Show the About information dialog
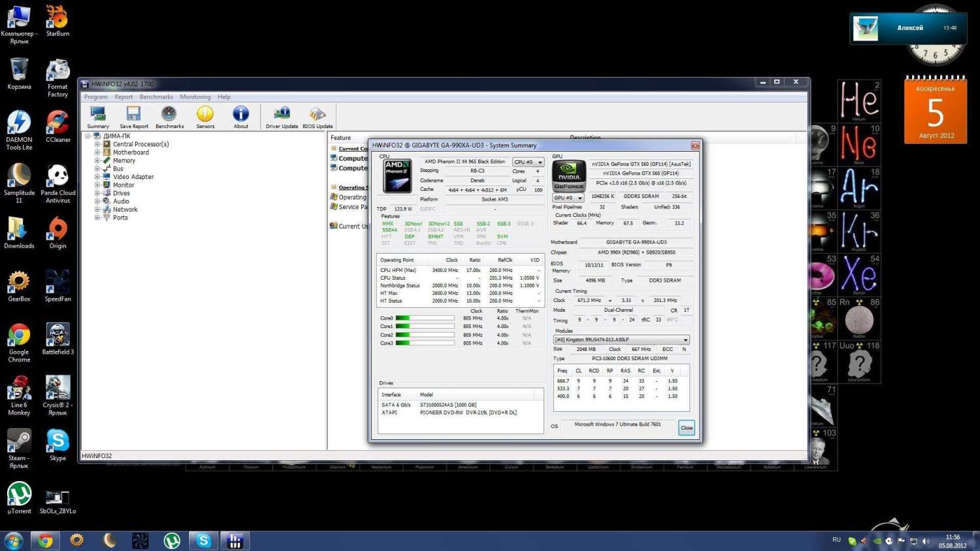The height and width of the screenshot is (551, 980). click(240, 117)
